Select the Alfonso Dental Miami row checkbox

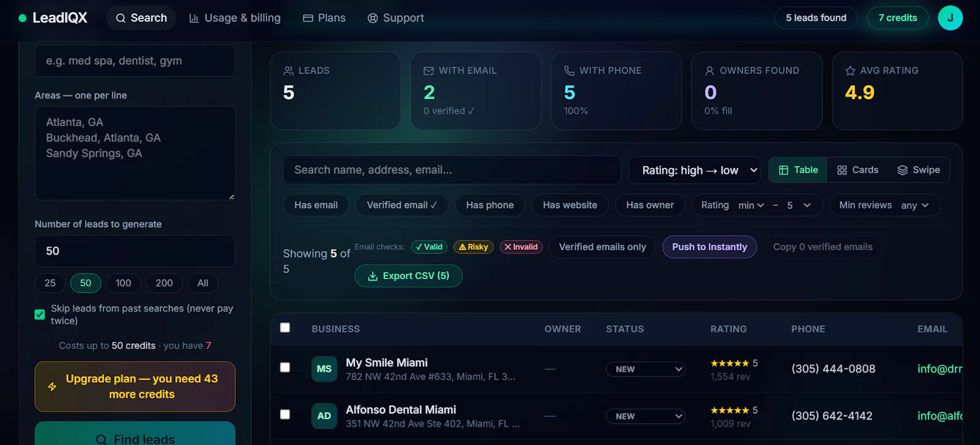[285, 414]
